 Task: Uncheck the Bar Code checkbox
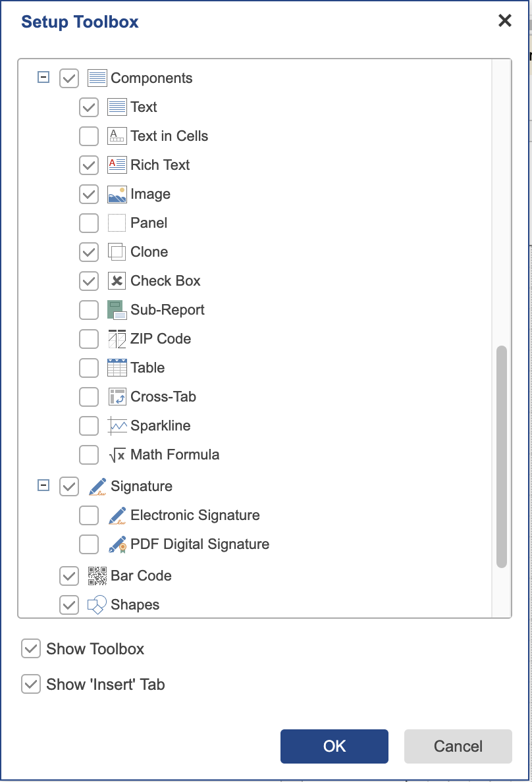[x=69, y=576]
